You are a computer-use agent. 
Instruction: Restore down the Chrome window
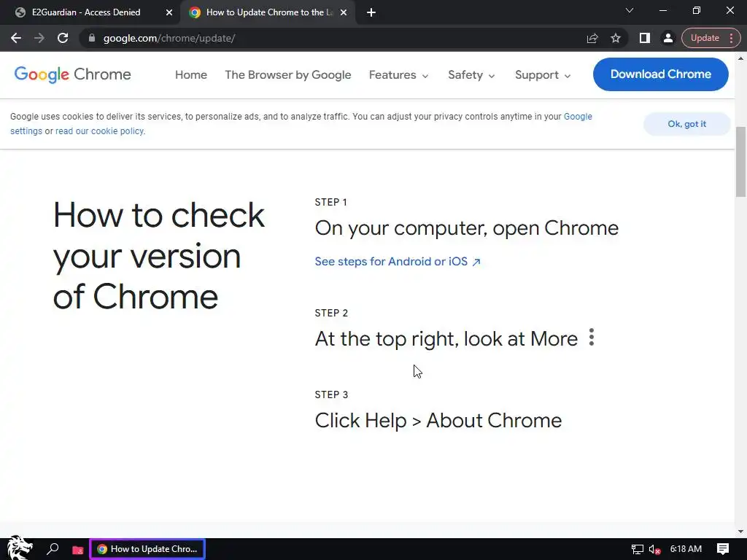[697, 10]
